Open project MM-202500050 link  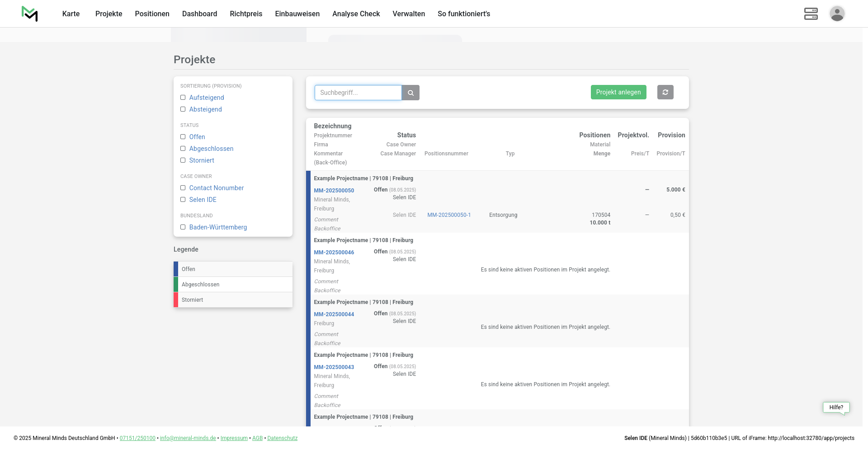(334, 191)
